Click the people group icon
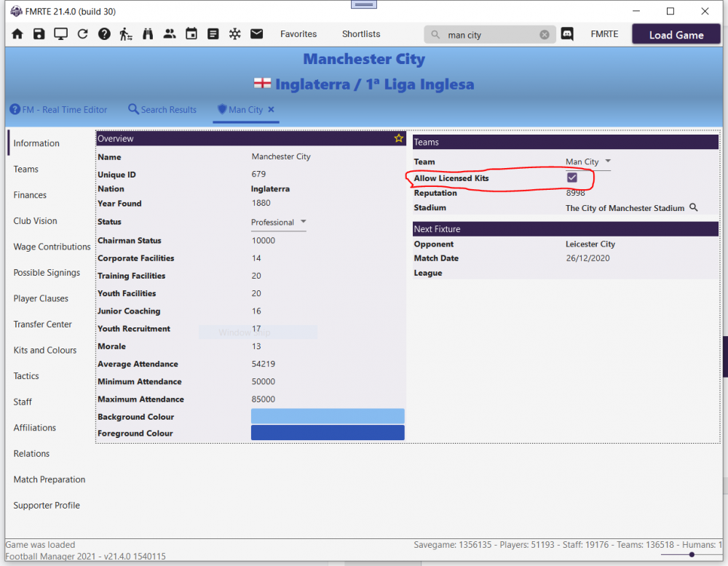The image size is (728, 566). [170, 34]
